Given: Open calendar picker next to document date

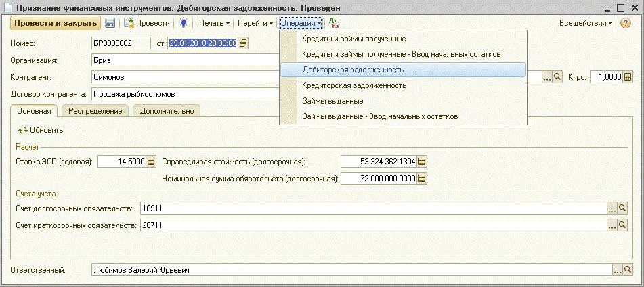Looking at the screenshot, I should click(243, 43).
